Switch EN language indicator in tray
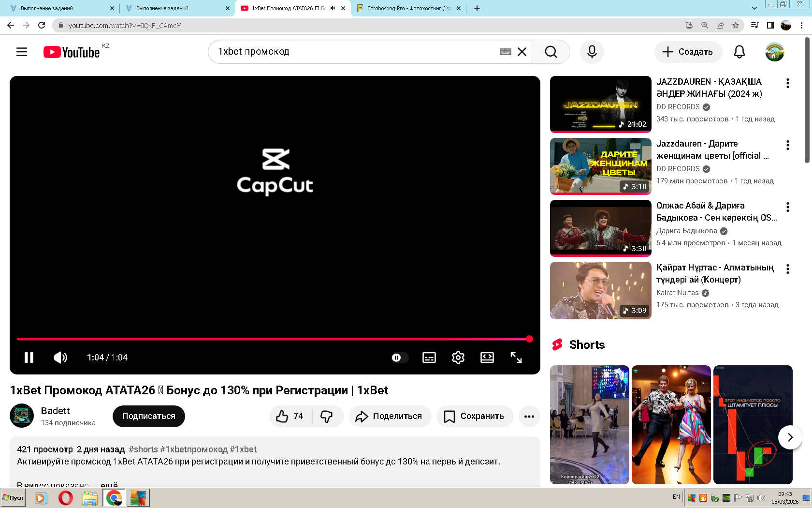The height and width of the screenshot is (508, 812). (676, 497)
